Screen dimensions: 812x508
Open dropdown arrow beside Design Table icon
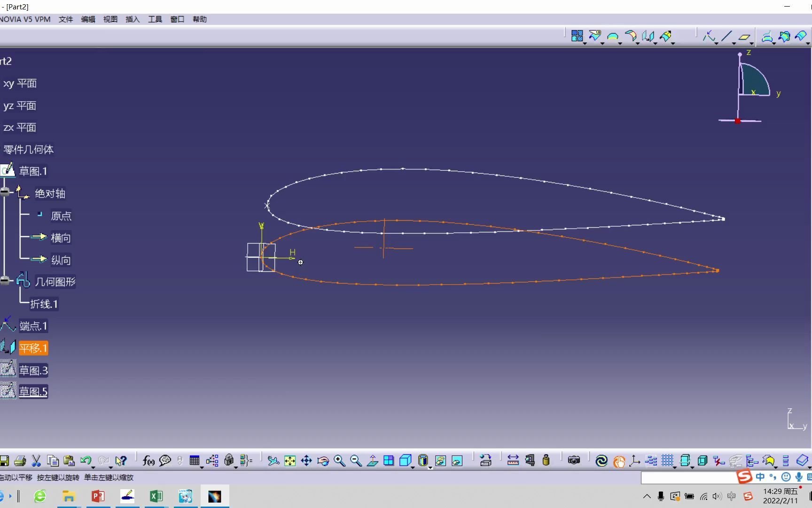click(x=202, y=467)
